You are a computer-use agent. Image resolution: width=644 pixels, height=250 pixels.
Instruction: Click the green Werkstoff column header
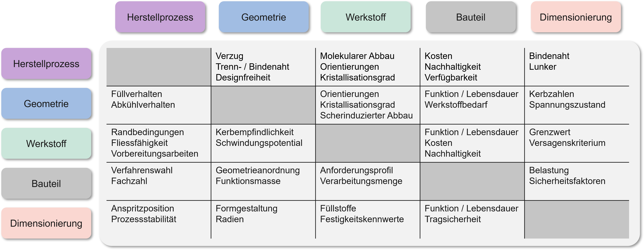pyautogui.click(x=366, y=17)
